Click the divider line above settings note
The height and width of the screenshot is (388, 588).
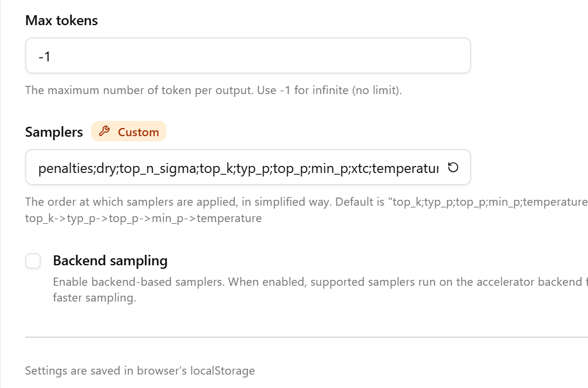[307, 337]
